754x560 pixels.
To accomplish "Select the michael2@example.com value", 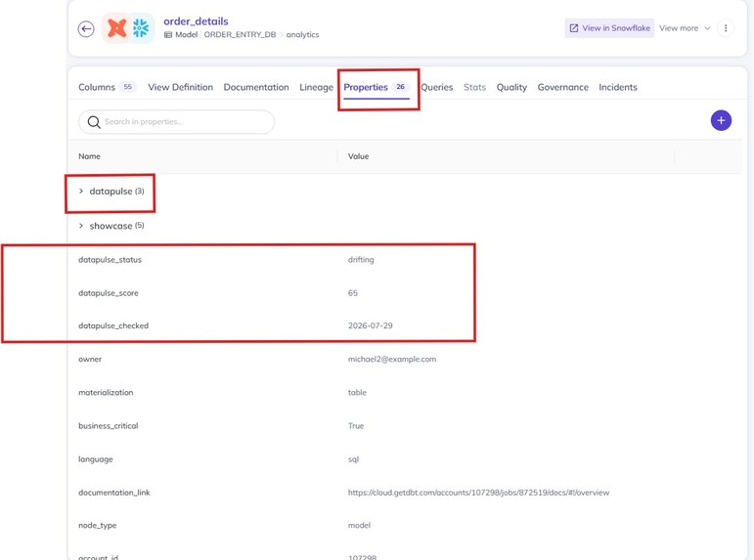I will tap(392, 360).
